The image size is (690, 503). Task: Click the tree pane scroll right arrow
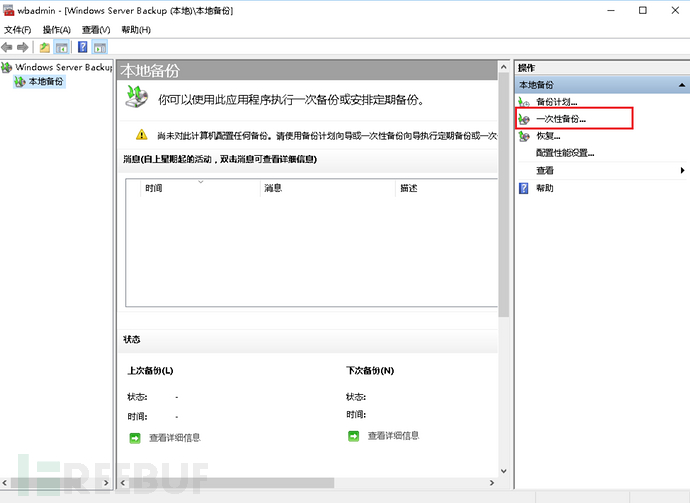point(106,483)
